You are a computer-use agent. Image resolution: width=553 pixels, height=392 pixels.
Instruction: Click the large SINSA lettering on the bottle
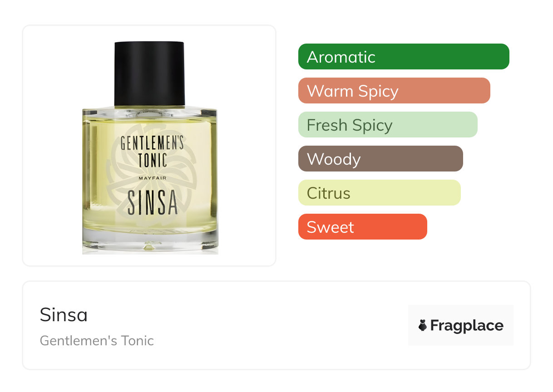coord(152,203)
